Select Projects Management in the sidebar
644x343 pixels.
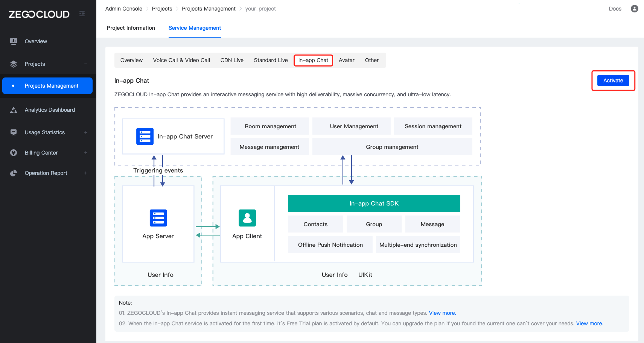click(52, 86)
